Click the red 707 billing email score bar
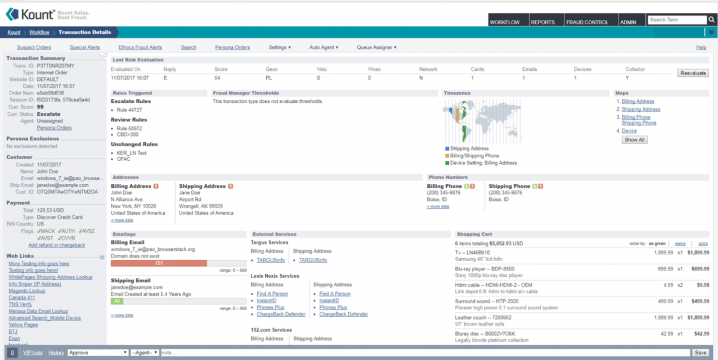 pyautogui.click(x=159, y=263)
